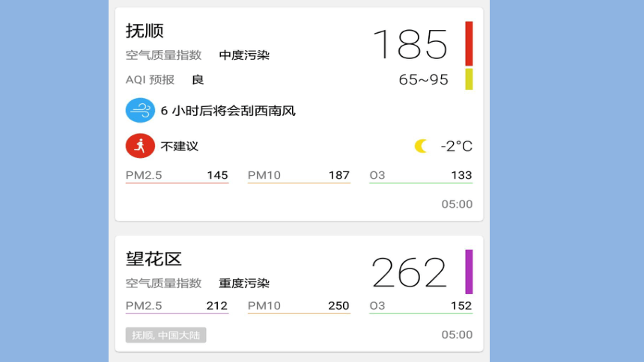The width and height of the screenshot is (644, 362).
Task: Click the purple AQI bar for 望花区
Action: click(469, 271)
